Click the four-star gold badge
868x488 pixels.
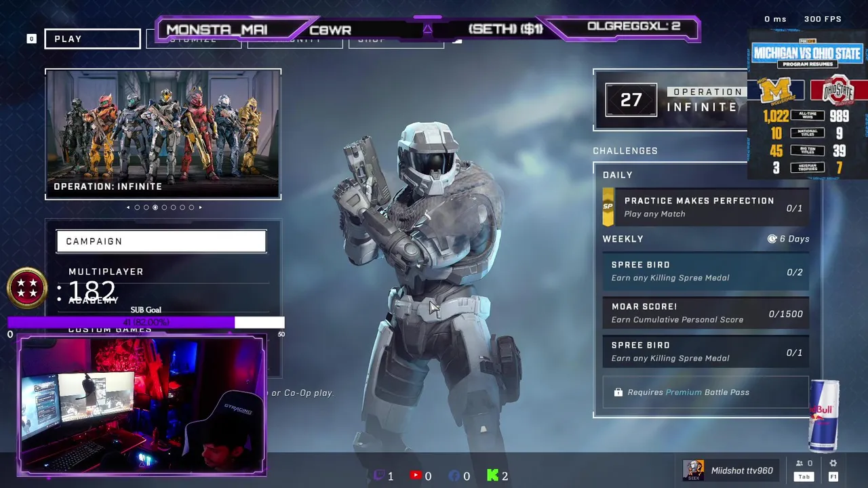[x=27, y=288]
